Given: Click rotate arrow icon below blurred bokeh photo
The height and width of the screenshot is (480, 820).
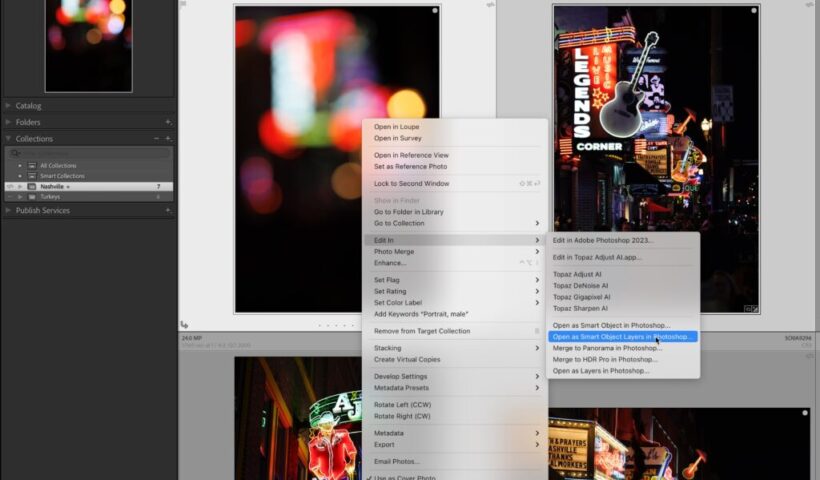Looking at the screenshot, I should point(184,324).
